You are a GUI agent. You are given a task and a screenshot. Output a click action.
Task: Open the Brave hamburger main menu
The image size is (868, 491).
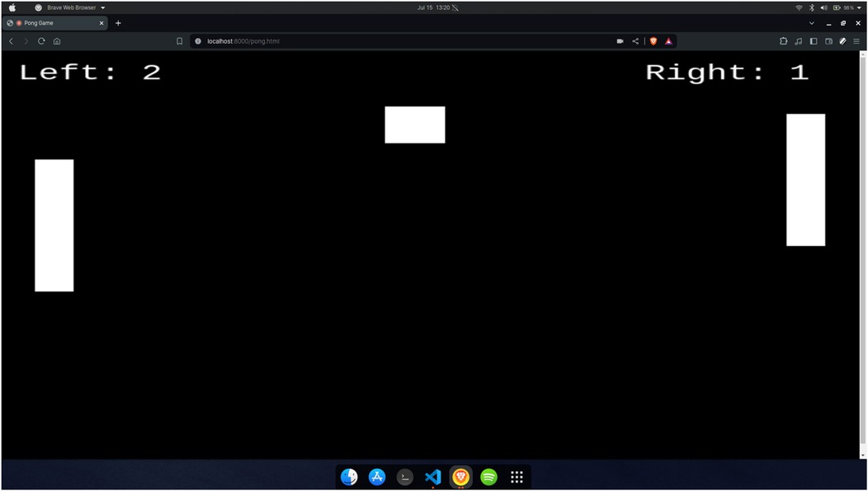(856, 41)
